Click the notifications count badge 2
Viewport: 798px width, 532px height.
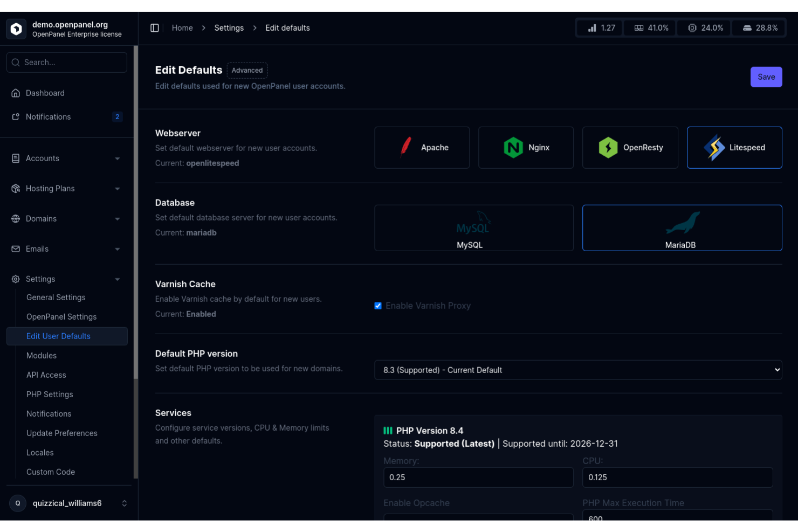tap(117, 117)
